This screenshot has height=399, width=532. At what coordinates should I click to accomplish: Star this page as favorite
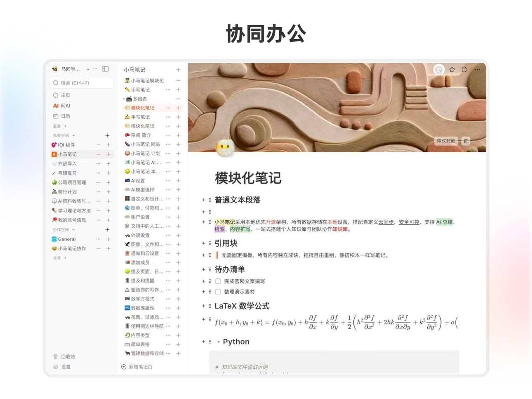coord(452,70)
